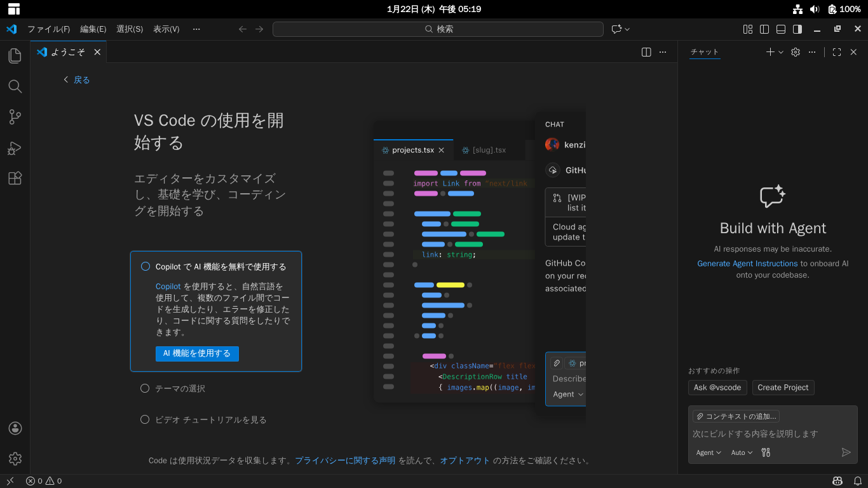Open the Manage gear in activity bar
This screenshot has height=488, width=868.
[15, 458]
